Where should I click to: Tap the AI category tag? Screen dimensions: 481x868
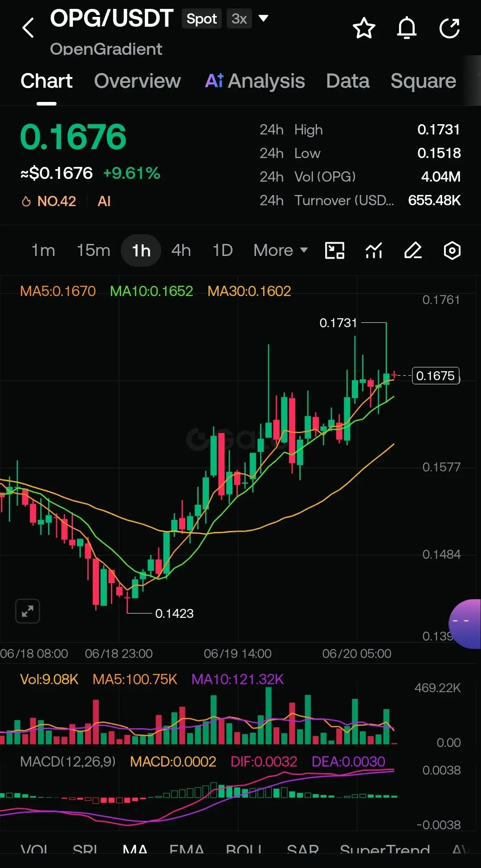[x=104, y=201]
